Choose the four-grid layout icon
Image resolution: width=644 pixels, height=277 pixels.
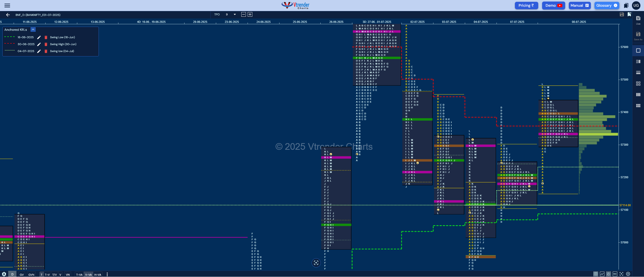click(x=638, y=84)
